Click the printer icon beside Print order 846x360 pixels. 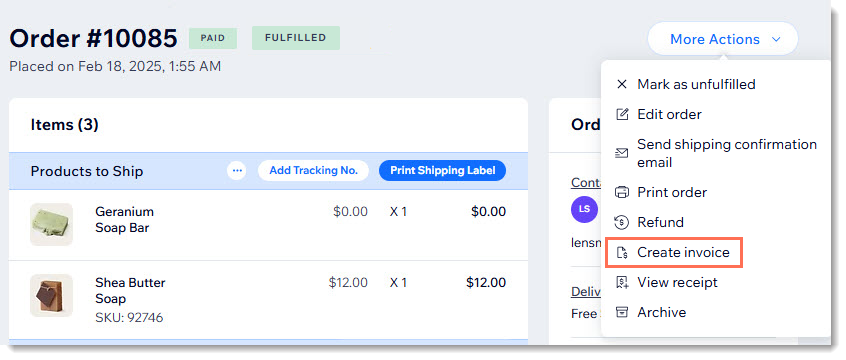point(622,192)
